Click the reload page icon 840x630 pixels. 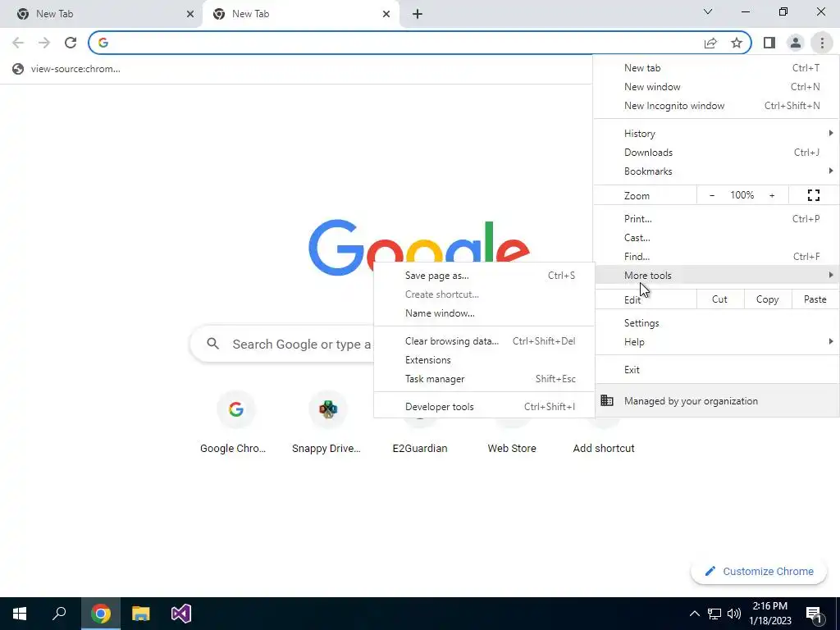pyautogui.click(x=71, y=43)
